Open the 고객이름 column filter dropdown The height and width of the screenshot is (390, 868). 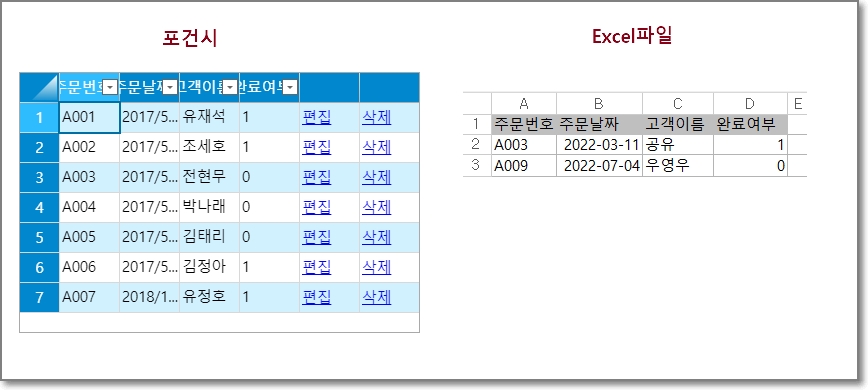click(x=230, y=87)
